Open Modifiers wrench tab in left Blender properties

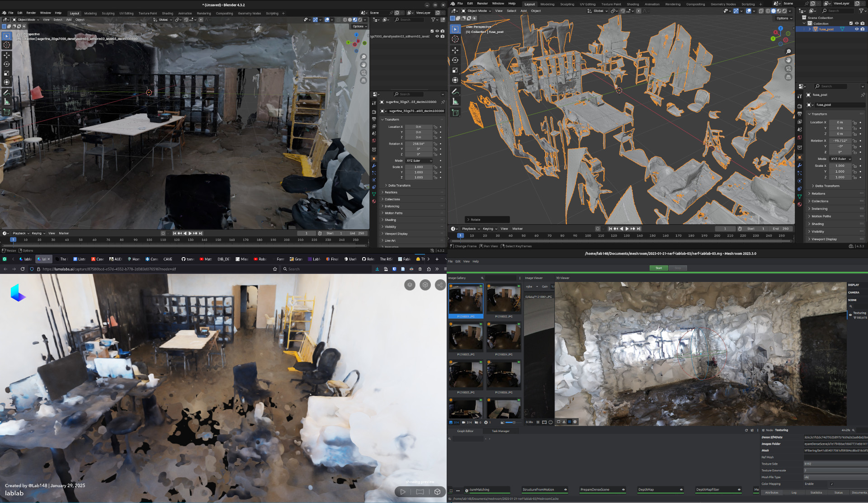point(374,166)
